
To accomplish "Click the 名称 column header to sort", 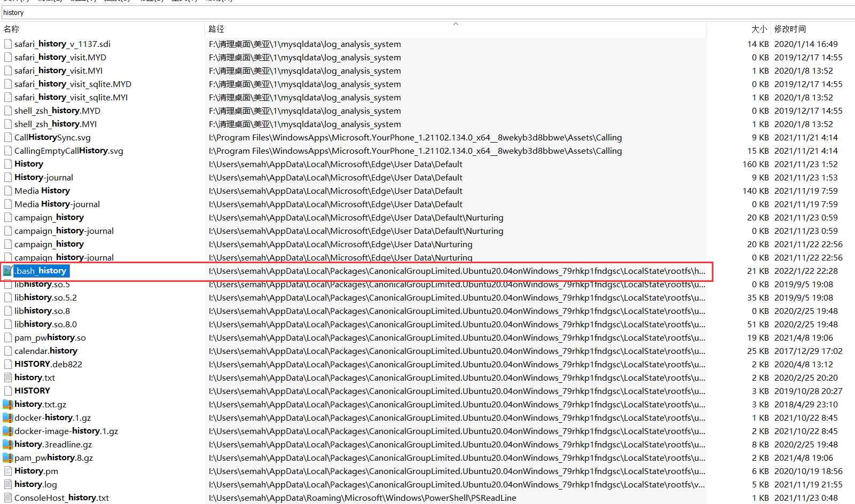I will click(11, 29).
